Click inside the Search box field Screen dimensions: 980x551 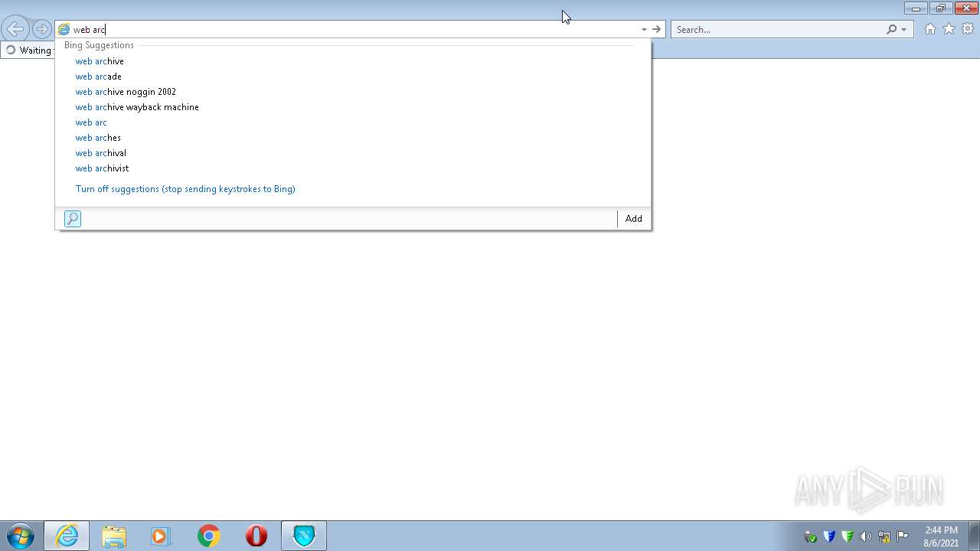point(777,29)
